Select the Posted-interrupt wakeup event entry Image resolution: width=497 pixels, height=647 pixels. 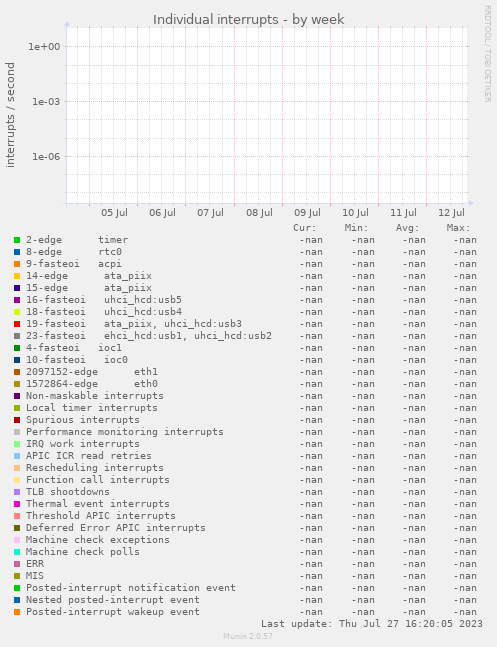point(113,612)
